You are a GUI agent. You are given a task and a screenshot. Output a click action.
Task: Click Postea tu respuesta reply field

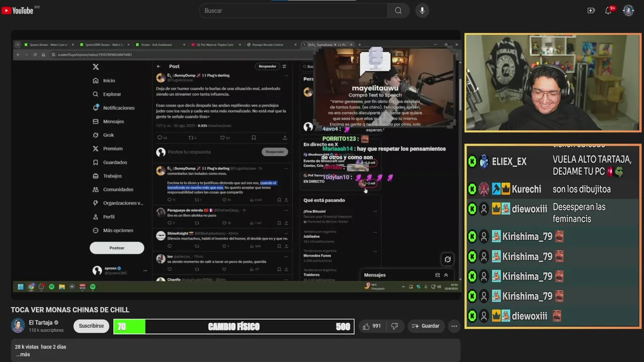(x=214, y=152)
